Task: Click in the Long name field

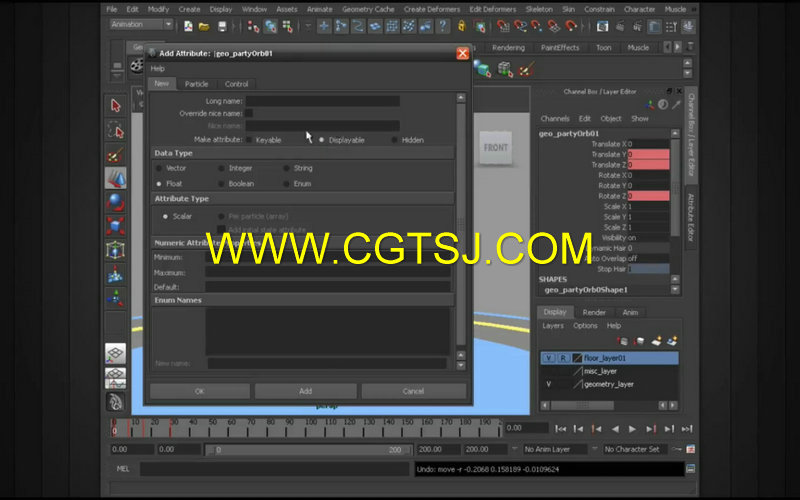Action: (x=322, y=101)
